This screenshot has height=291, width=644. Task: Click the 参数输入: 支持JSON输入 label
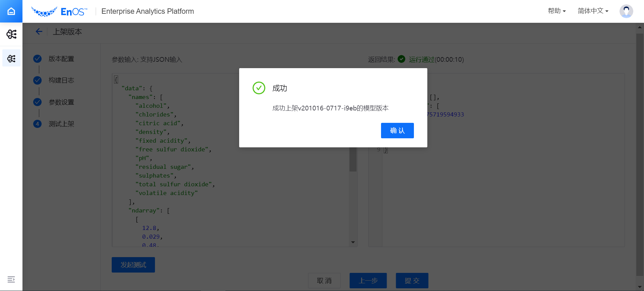click(x=147, y=59)
